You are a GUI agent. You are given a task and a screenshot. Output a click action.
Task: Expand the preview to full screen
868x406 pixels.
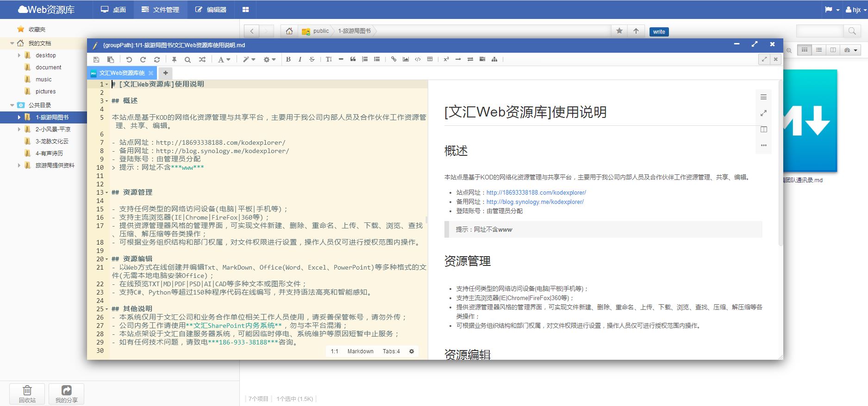pos(763,113)
